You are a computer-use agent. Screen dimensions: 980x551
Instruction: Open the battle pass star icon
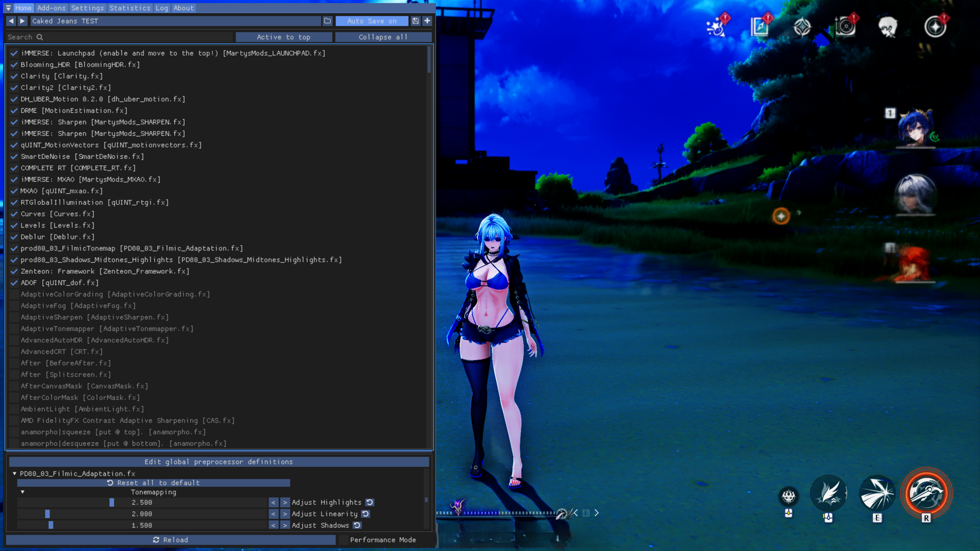(936, 26)
